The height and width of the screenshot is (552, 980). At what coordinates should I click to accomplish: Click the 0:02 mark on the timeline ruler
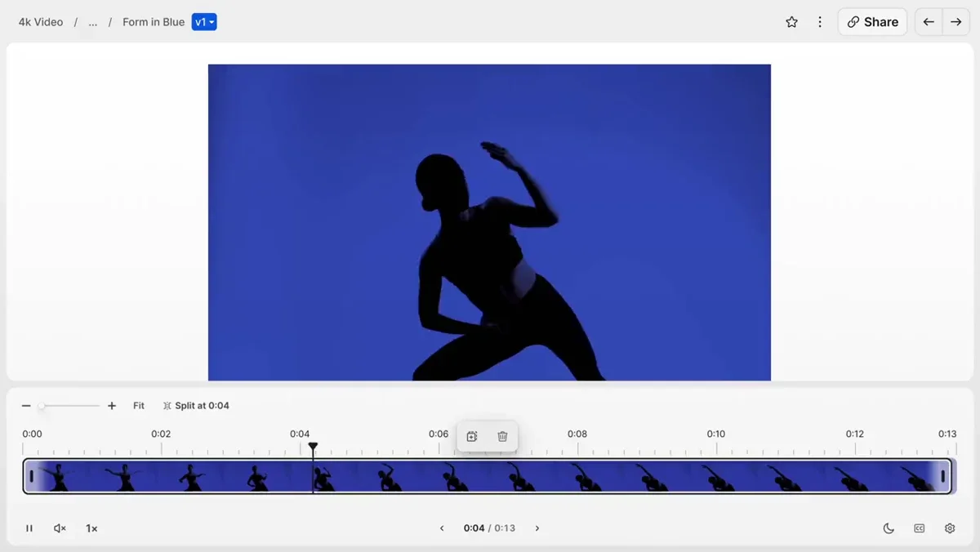click(x=161, y=434)
